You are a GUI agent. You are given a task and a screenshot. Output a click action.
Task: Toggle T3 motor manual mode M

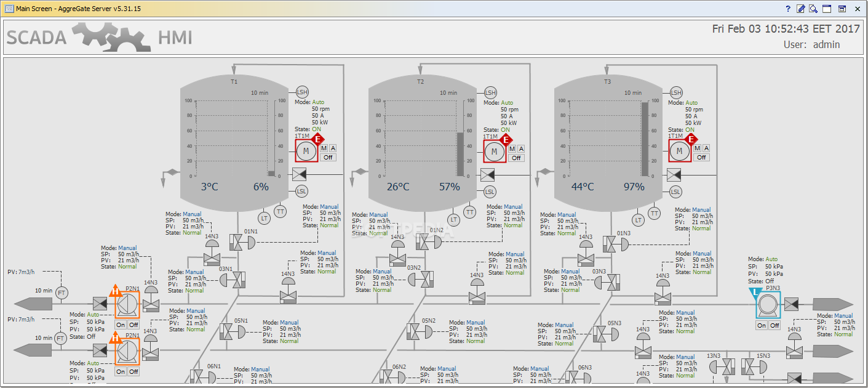click(x=697, y=148)
